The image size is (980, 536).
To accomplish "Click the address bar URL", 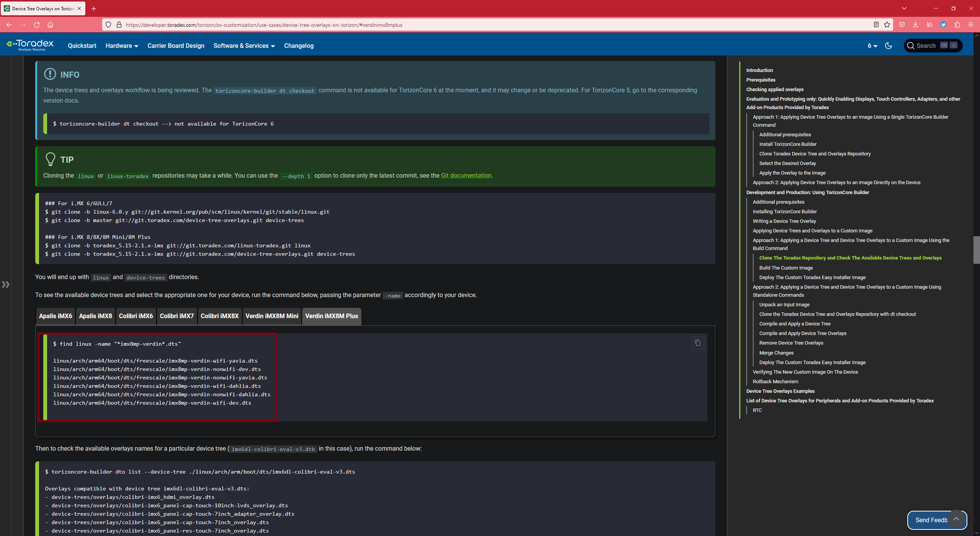I will tap(264, 25).
